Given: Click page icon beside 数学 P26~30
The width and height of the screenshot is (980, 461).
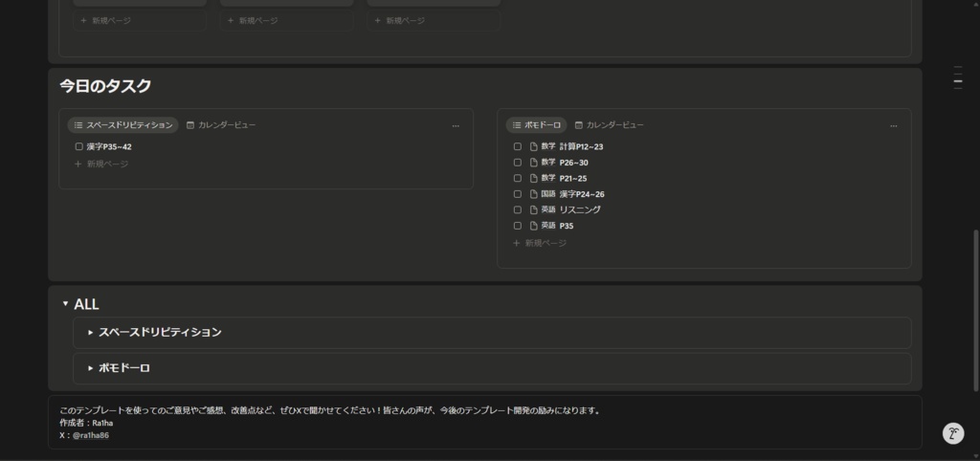Looking at the screenshot, I should tap(534, 163).
